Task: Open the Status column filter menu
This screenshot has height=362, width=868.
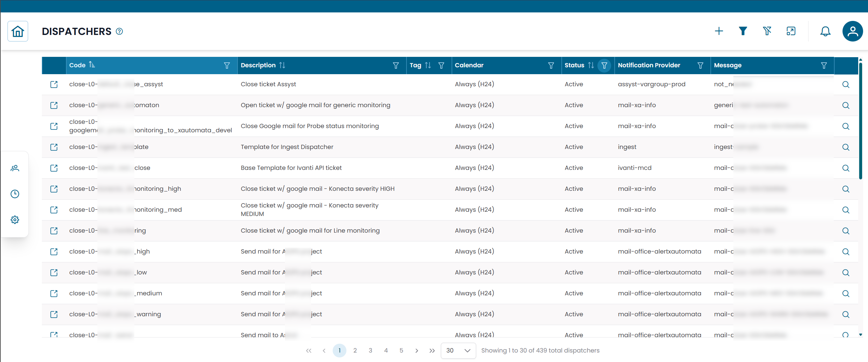Action: [604, 65]
